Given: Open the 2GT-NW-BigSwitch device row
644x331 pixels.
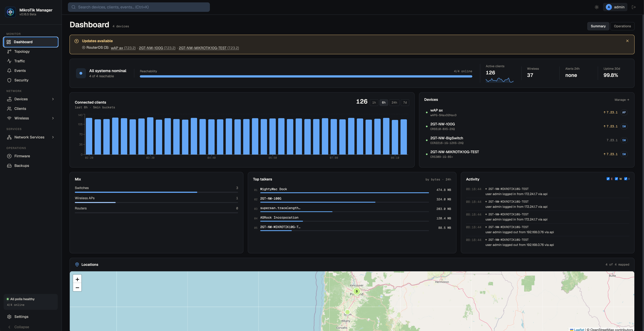Looking at the screenshot, I should (527, 140).
